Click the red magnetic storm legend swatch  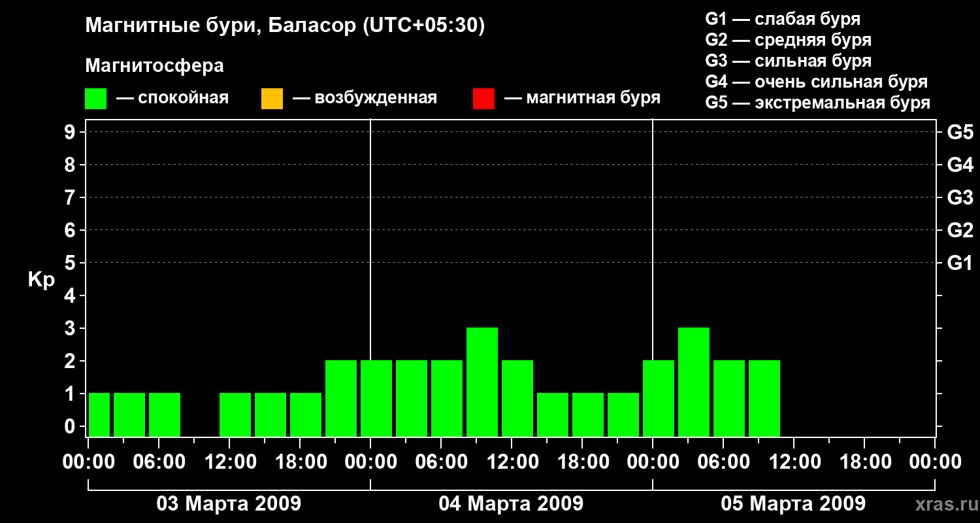point(483,99)
